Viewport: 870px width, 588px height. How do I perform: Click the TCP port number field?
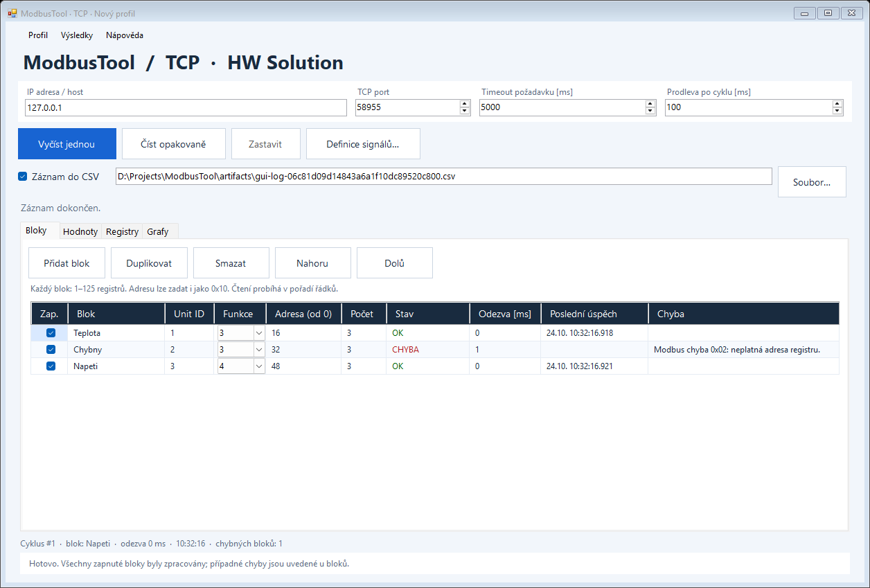tap(407, 107)
